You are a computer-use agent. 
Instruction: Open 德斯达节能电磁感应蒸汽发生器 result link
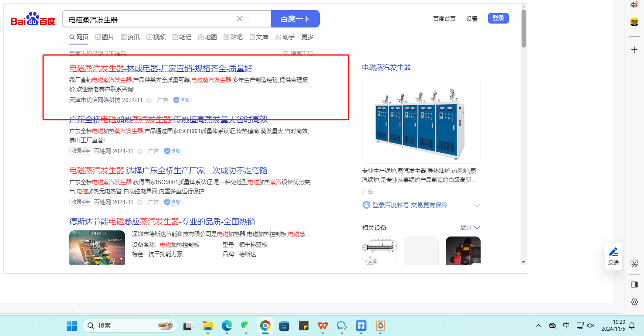pos(162,221)
